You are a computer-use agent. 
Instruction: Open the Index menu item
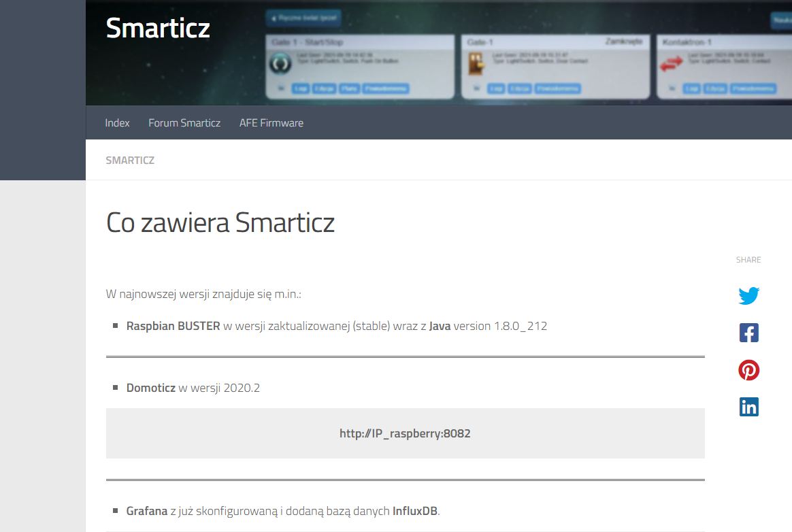point(117,122)
